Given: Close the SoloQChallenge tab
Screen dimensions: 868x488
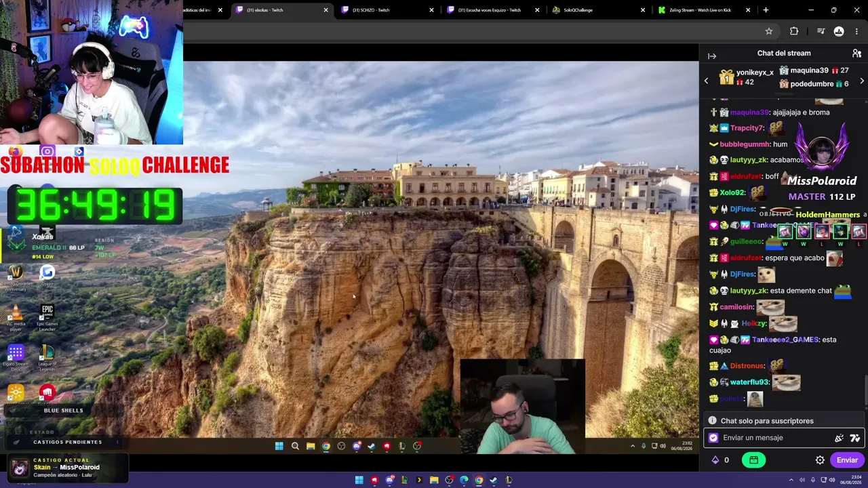Looking at the screenshot, I should tap(643, 10).
